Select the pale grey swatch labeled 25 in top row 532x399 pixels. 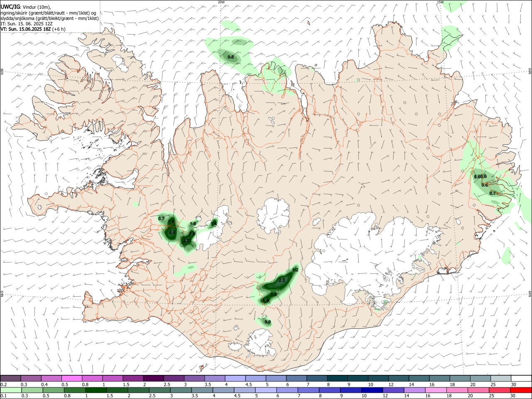(501, 378)
